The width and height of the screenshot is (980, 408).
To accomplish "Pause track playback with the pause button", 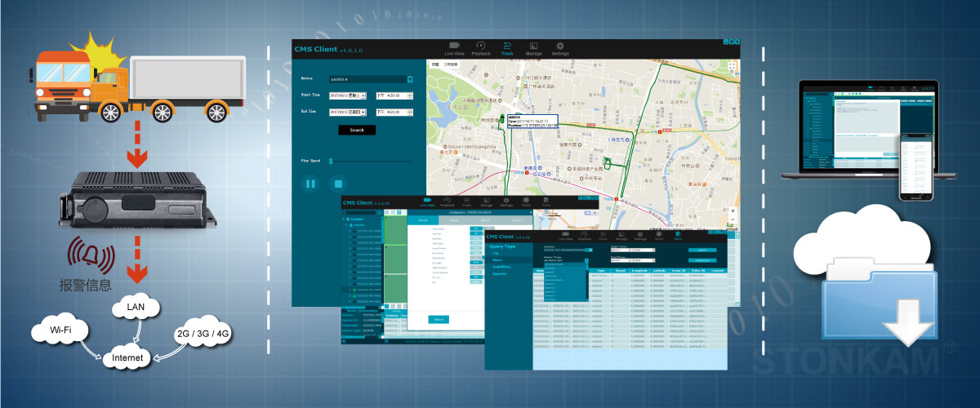I will [310, 184].
